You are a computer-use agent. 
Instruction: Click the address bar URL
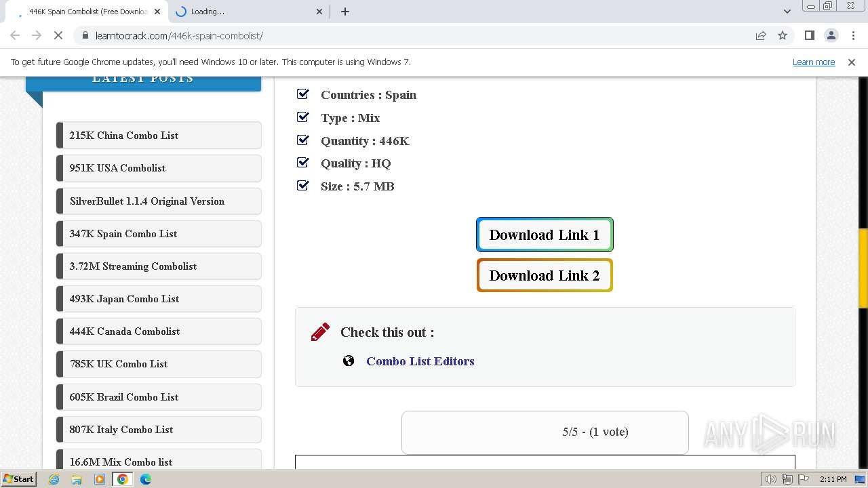tap(179, 35)
